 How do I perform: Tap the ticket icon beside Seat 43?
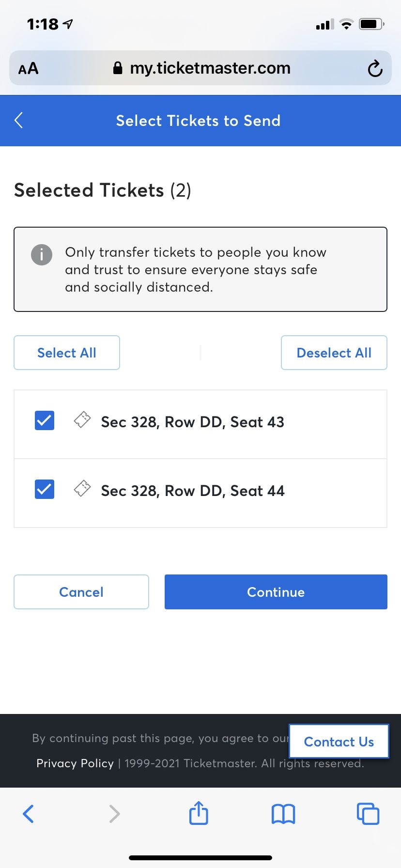pyautogui.click(x=82, y=419)
